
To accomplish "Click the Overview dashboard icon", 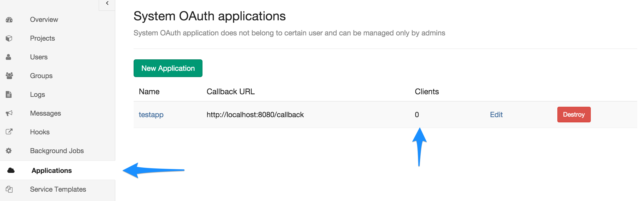I will pos(9,20).
